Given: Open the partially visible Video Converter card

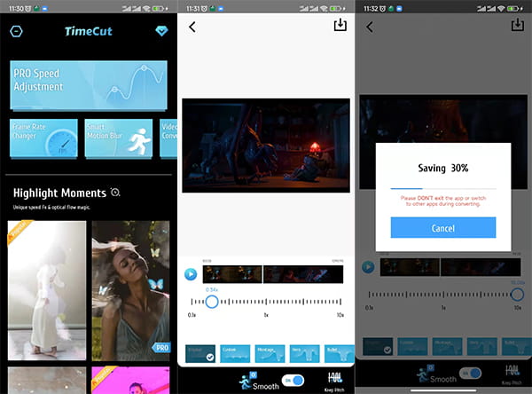Looking at the screenshot, I should (168, 138).
